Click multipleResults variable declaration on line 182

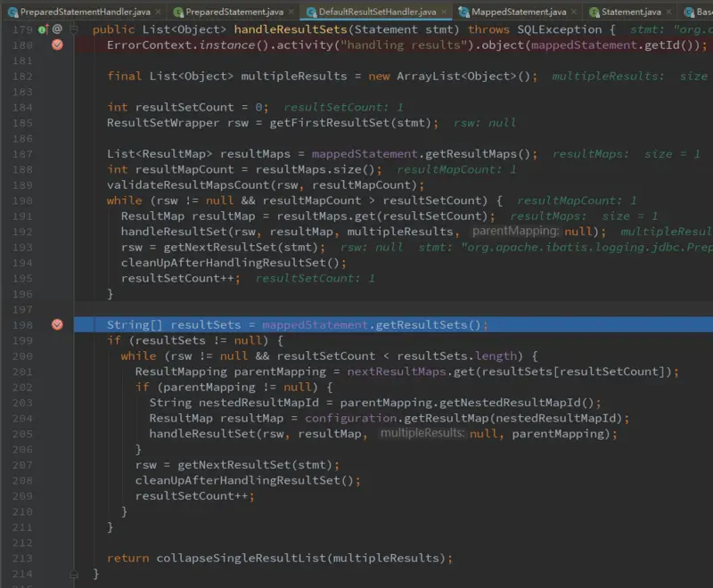pyautogui.click(x=294, y=77)
